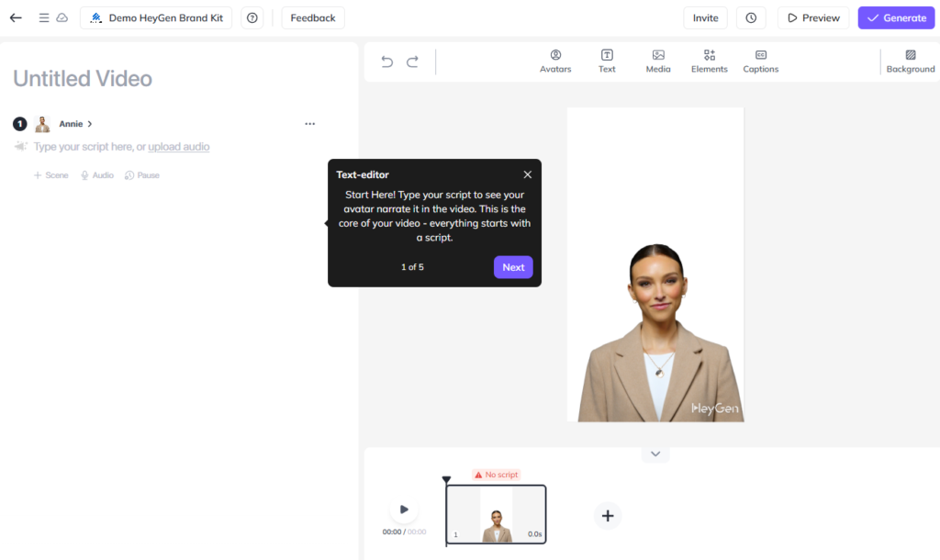The height and width of the screenshot is (560, 940).
Task: Open the Avatars panel
Action: click(555, 62)
